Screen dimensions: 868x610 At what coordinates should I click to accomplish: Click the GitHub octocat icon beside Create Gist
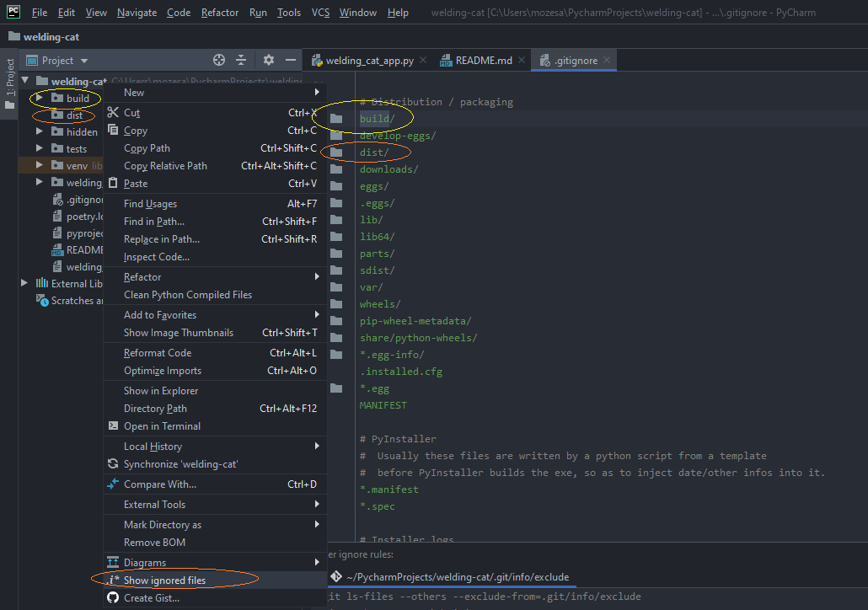point(112,597)
